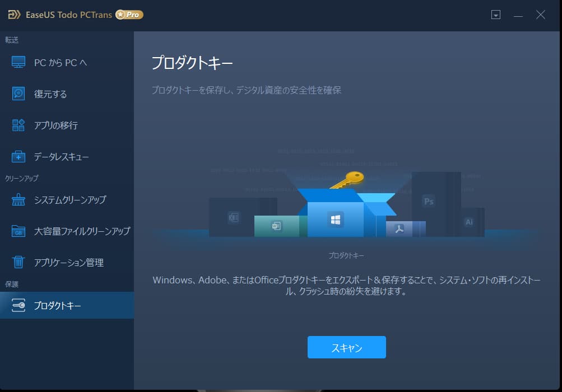
Task: Click the golden key in illustration
Action: 347,180
